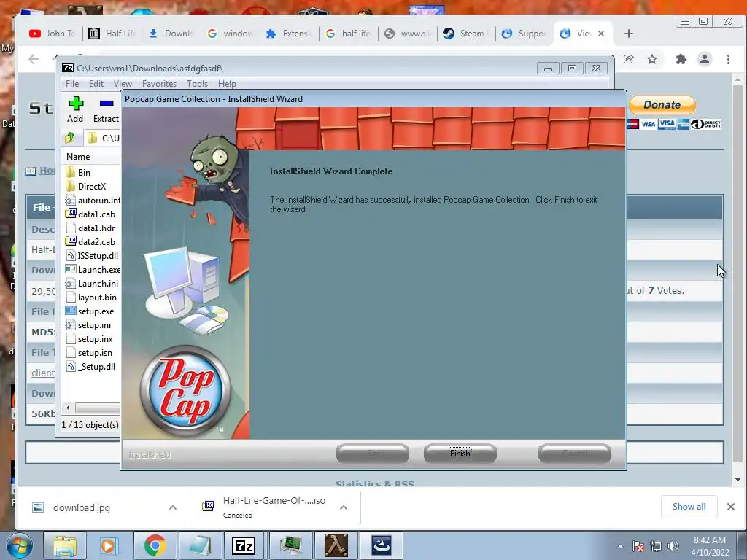Click the volume icon in system tray
The height and width of the screenshot is (560, 747).
673,546
